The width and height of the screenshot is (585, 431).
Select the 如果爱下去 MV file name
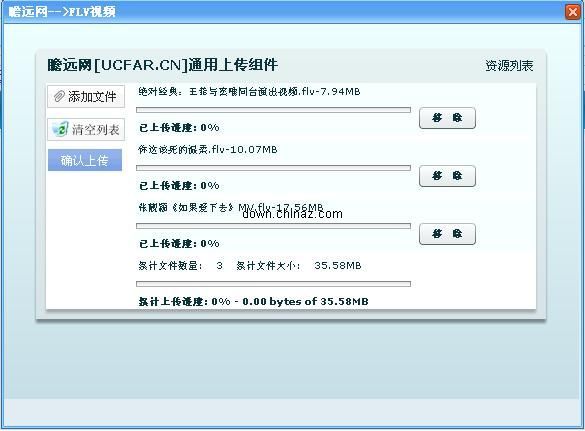[231, 207]
